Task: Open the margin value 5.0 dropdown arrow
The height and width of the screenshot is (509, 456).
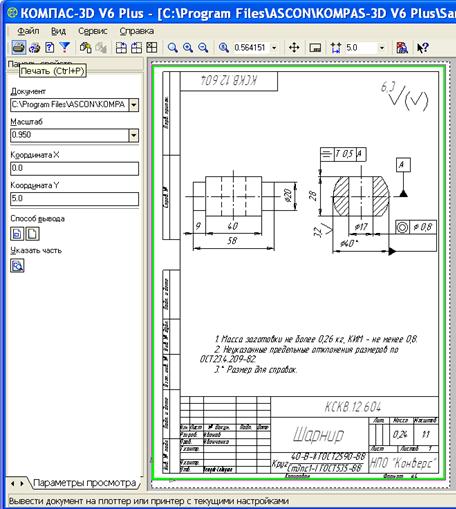Action: pos(382,48)
